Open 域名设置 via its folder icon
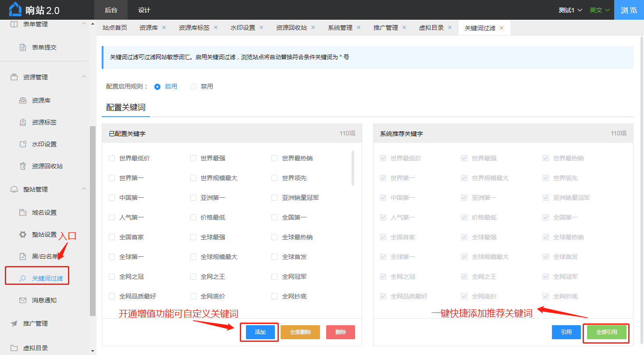 click(x=23, y=213)
